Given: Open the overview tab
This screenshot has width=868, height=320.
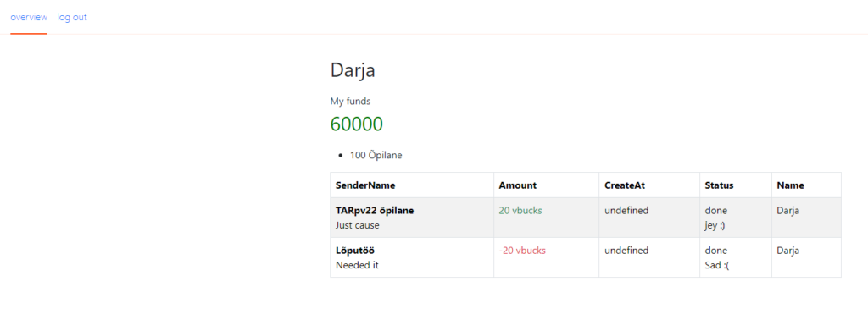Looking at the screenshot, I should (29, 17).
